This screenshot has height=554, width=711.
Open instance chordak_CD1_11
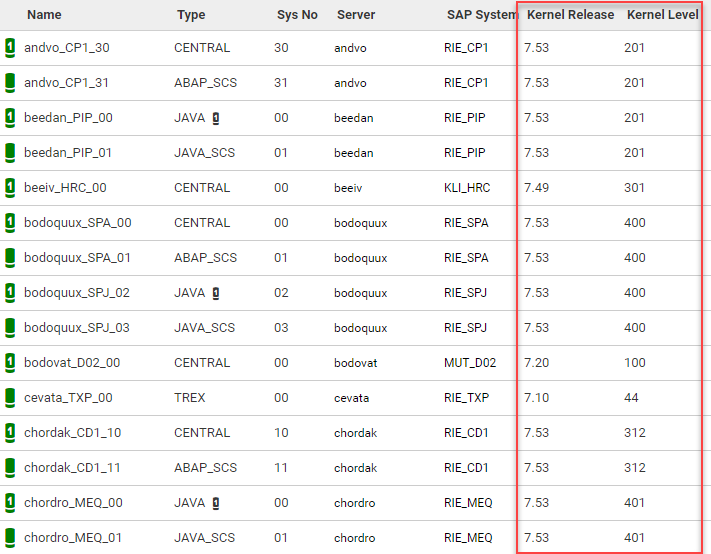click(72, 467)
